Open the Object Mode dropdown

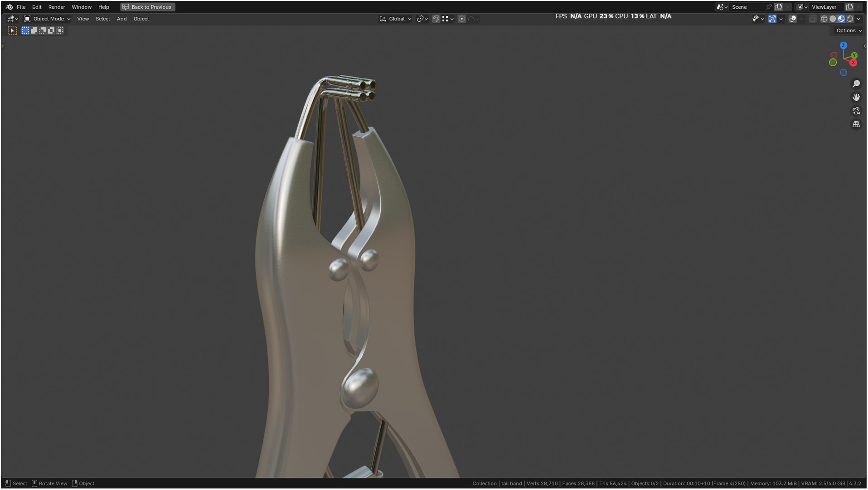[47, 19]
